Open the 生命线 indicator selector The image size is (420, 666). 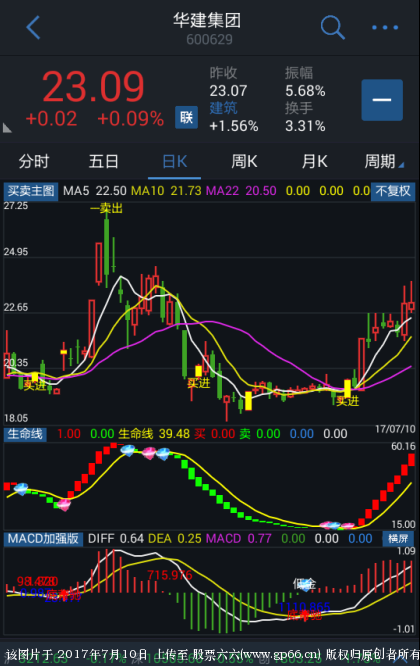(x=25, y=434)
